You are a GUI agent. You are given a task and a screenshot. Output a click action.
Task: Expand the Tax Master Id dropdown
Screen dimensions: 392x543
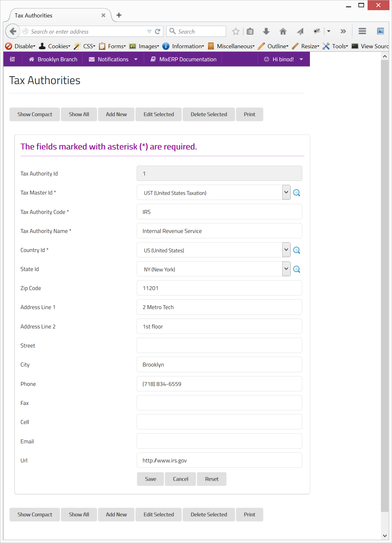tap(286, 193)
